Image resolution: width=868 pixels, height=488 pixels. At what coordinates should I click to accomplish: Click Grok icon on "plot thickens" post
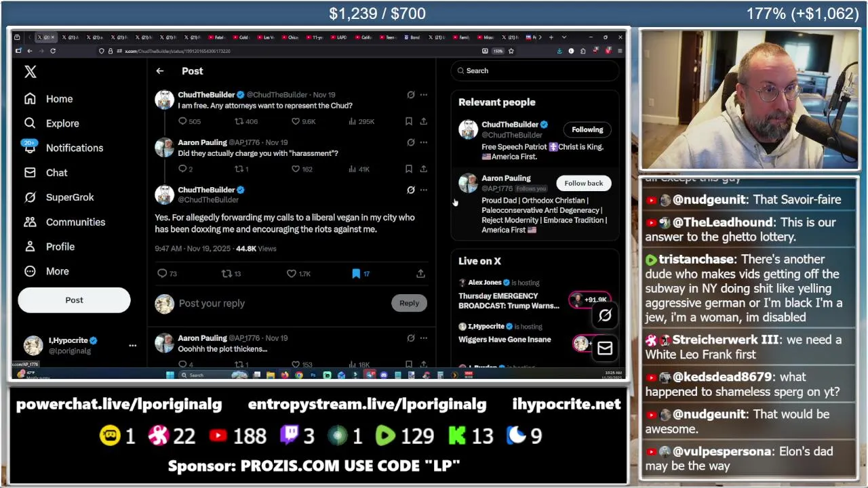click(x=411, y=338)
